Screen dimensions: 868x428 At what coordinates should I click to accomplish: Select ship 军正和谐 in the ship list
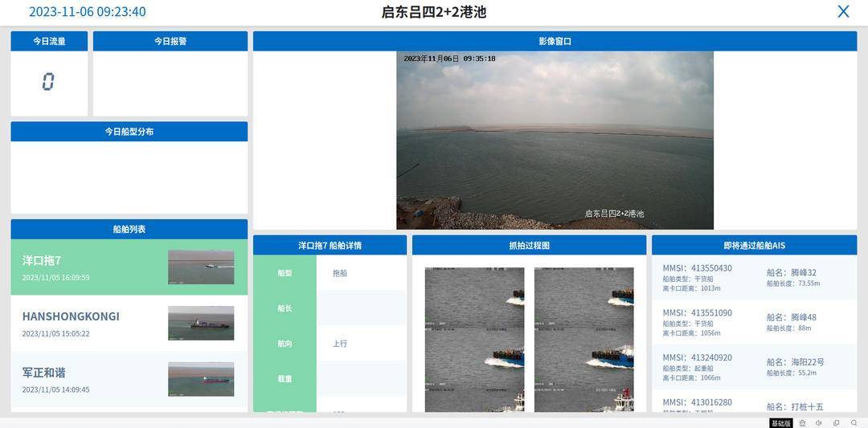pyautogui.click(x=80, y=379)
